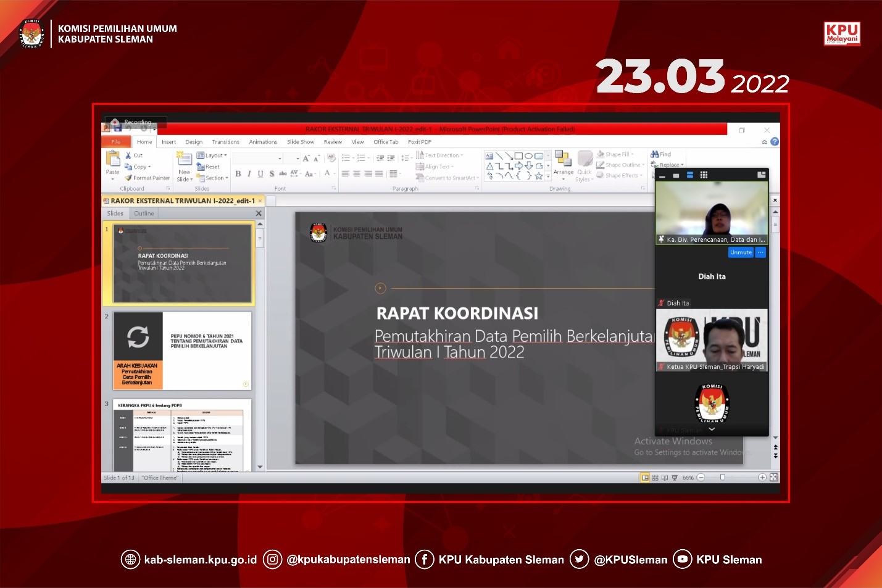Click the Cut scissors icon

pos(128,155)
